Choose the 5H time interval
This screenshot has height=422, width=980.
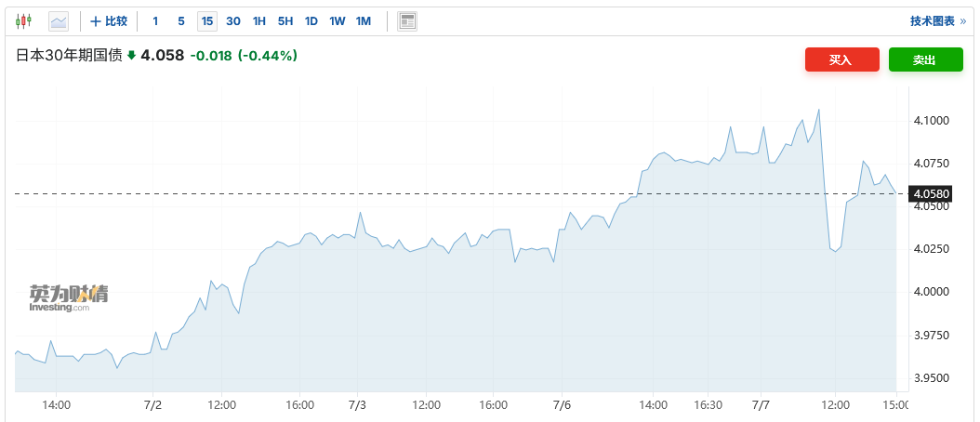click(285, 21)
